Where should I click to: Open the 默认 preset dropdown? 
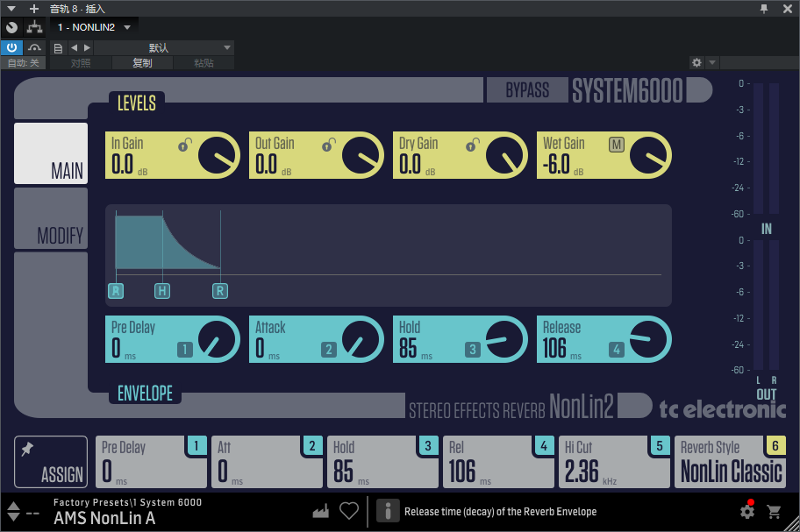pyautogui.click(x=163, y=48)
